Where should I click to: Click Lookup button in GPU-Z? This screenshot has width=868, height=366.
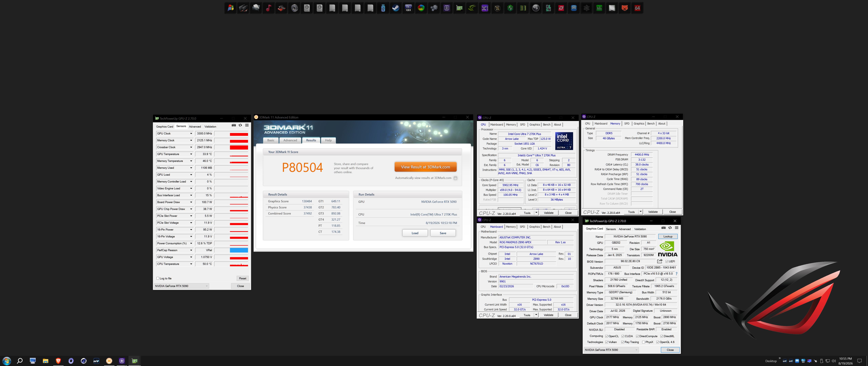pyautogui.click(x=668, y=237)
